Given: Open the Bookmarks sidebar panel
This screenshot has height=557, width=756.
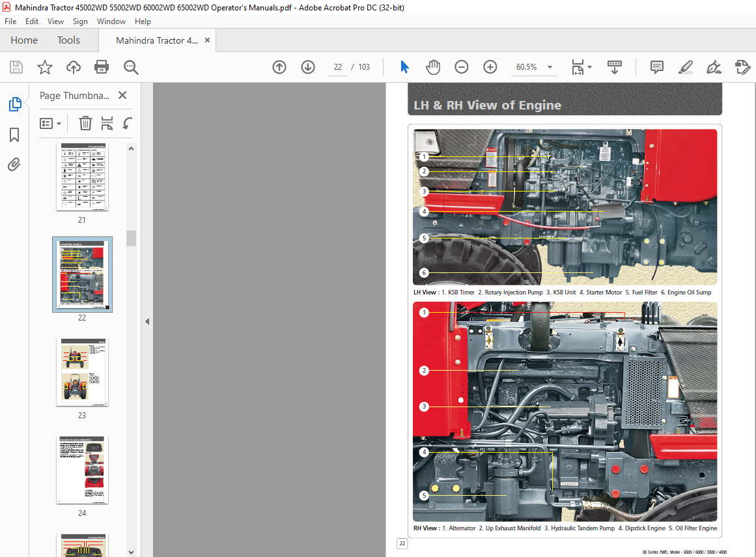Looking at the screenshot, I should click(x=14, y=135).
